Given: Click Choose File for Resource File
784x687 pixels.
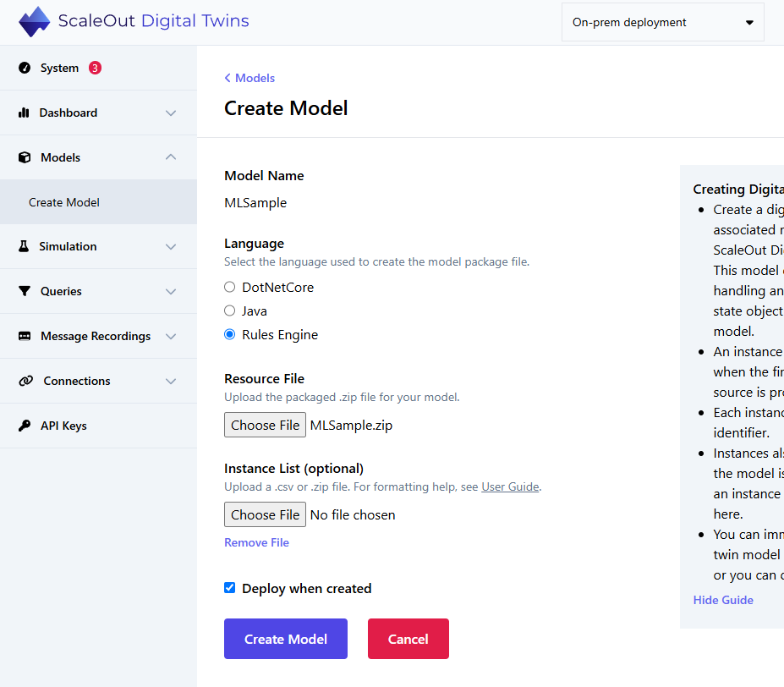Looking at the screenshot, I should pos(265,425).
